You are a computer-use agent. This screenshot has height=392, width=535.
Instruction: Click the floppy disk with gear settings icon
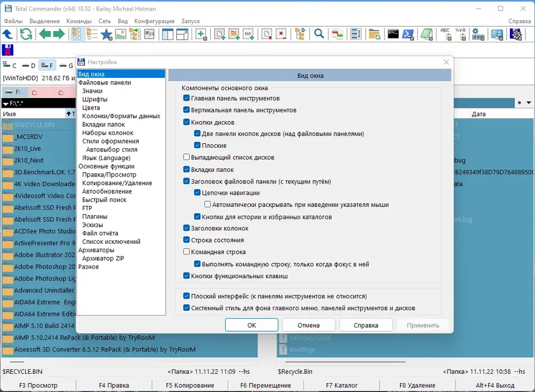[516, 34]
